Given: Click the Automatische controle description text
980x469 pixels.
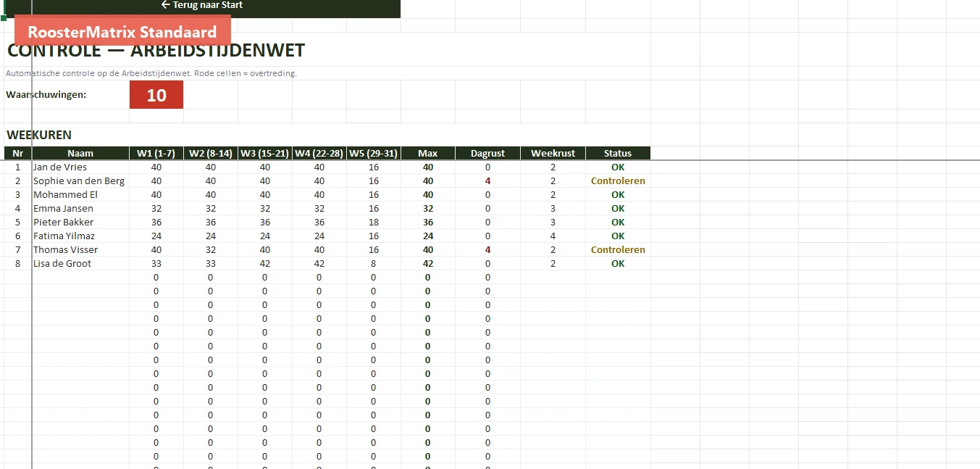Looking at the screenshot, I should point(151,73).
